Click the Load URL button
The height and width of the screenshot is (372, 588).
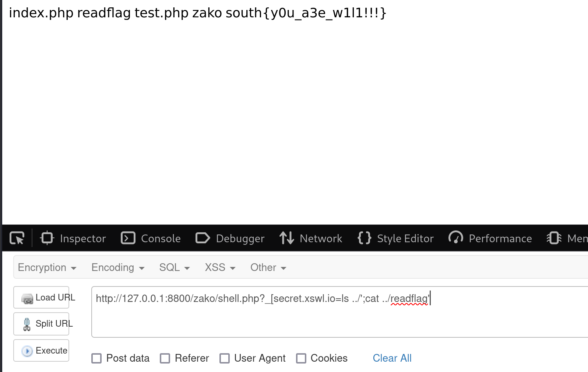(x=41, y=297)
